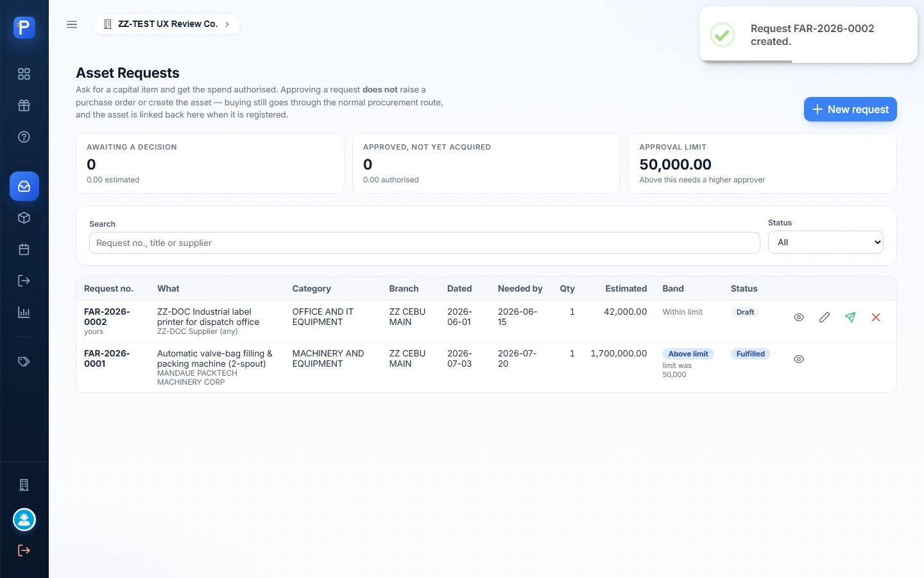Select the inbox requests sidebar icon
The height and width of the screenshot is (578, 924).
click(x=24, y=186)
